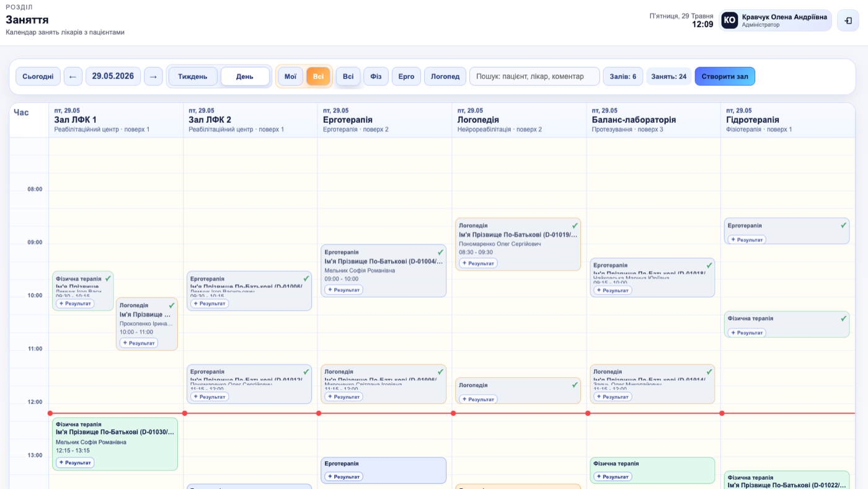868x489 pixels.
Task: Add Результат to Зал ЛФК 2 09:30 card
Action: 210,303
